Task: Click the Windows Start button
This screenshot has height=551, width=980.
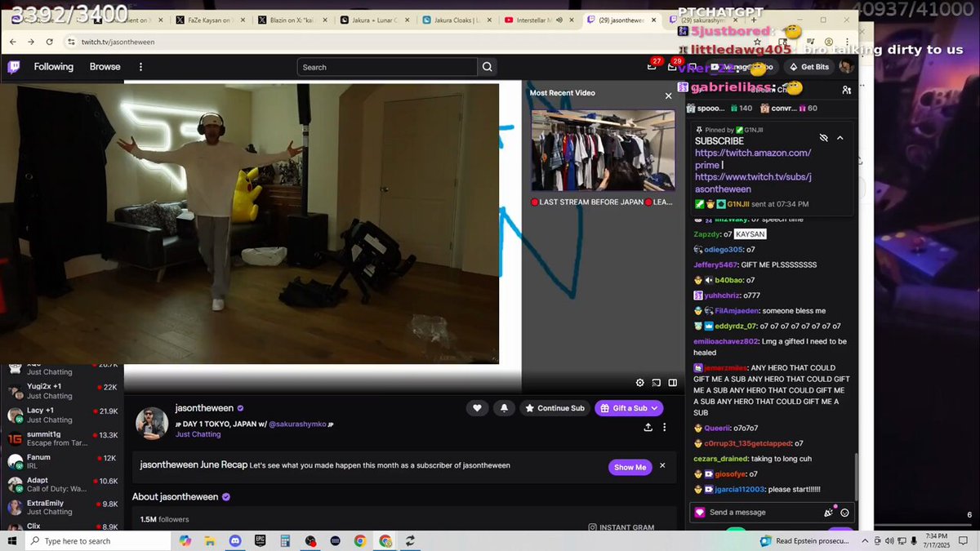Action: (12, 541)
